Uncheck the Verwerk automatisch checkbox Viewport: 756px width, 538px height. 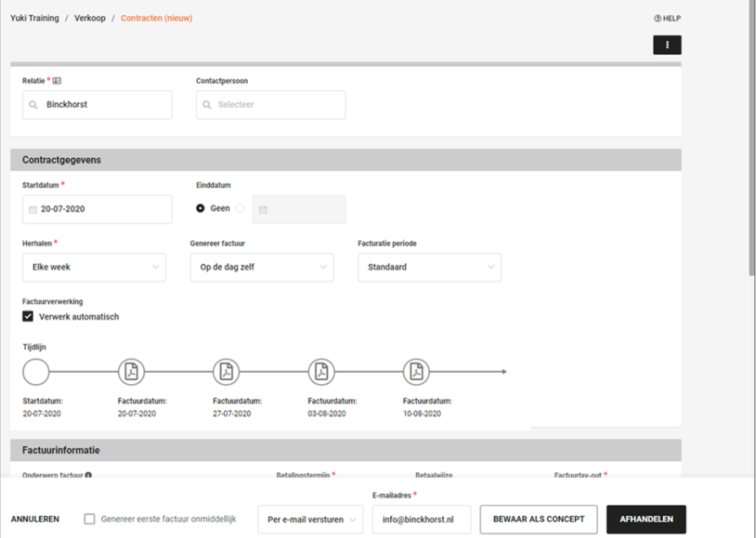(x=28, y=316)
